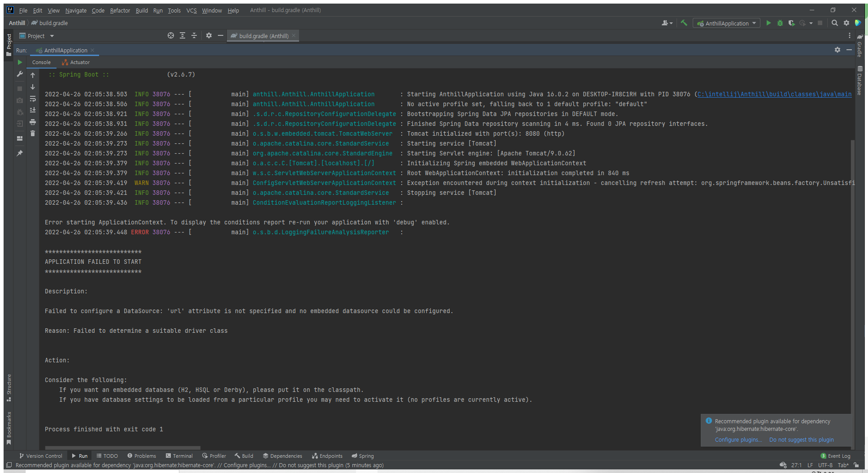Image resolution: width=868 pixels, height=473 pixels.
Task: Pin the Run tab
Action: 20,153
